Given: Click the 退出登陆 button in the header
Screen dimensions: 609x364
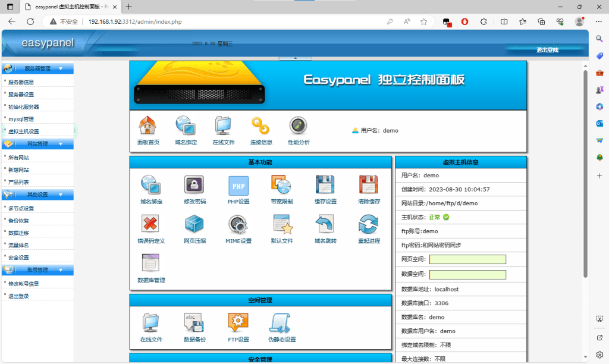Looking at the screenshot, I should [547, 50].
